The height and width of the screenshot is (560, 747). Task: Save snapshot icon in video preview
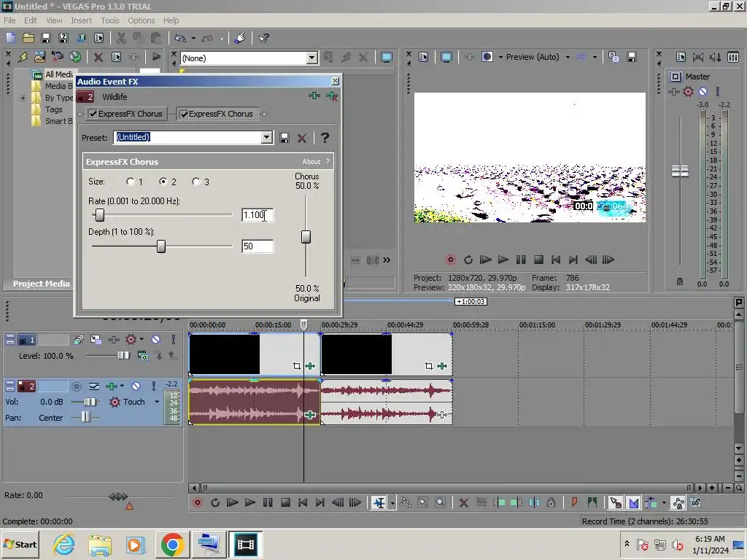tap(632, 57)
